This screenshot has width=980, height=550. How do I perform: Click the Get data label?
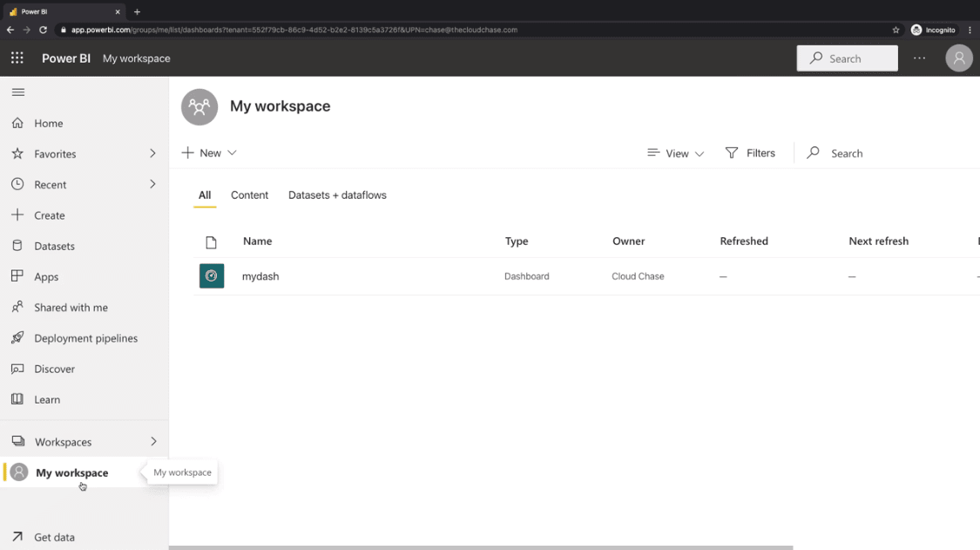[x=54, y=537]
